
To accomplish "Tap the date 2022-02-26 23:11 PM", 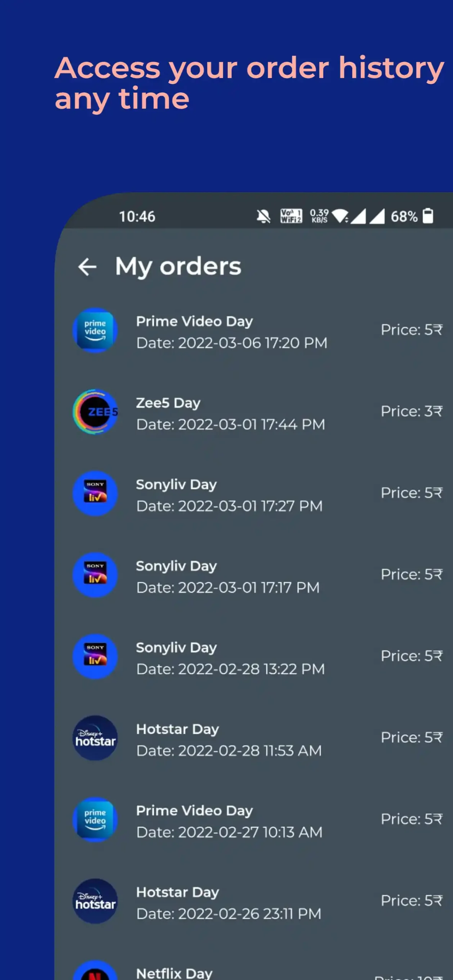I will pyautogui.click(x=229, y=914).
